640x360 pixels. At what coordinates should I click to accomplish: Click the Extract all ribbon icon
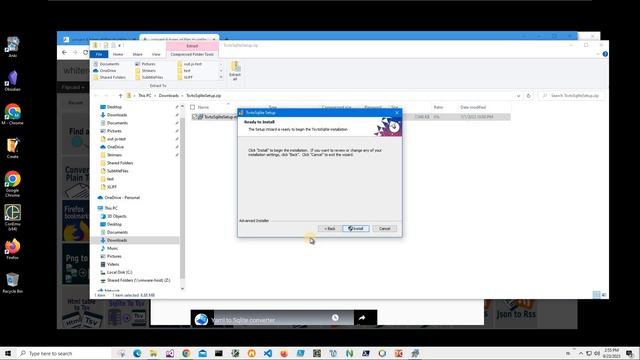235,71
